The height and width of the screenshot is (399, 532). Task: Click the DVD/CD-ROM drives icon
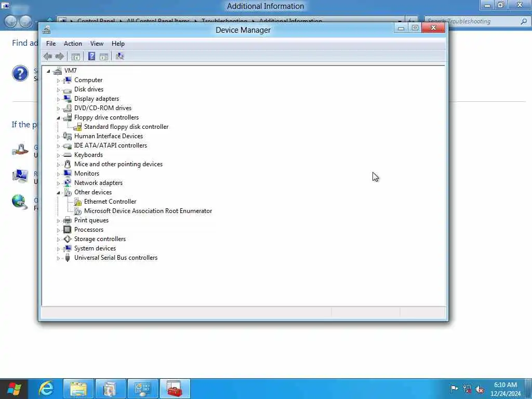(x=68, y=108)
